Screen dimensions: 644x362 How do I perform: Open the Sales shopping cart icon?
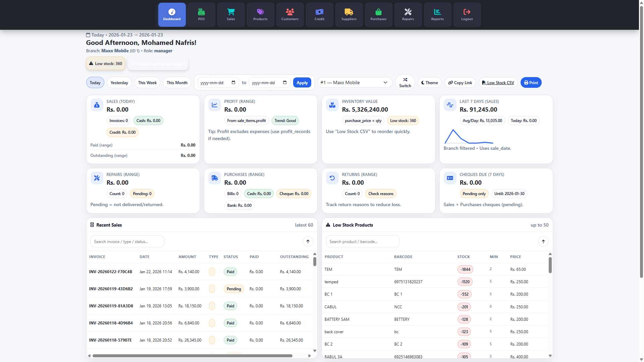coord(231,12)
